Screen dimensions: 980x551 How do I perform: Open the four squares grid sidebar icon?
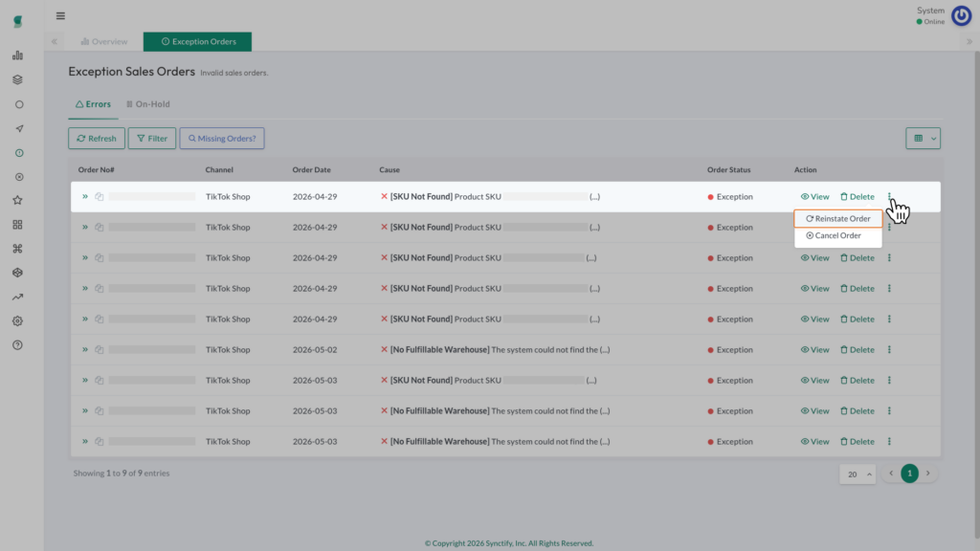17,225
